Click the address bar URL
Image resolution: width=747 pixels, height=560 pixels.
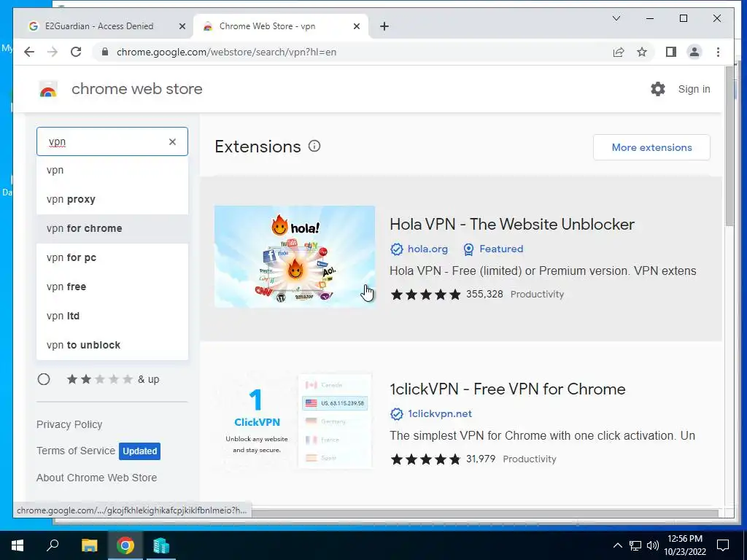click(x=226, y=52)
